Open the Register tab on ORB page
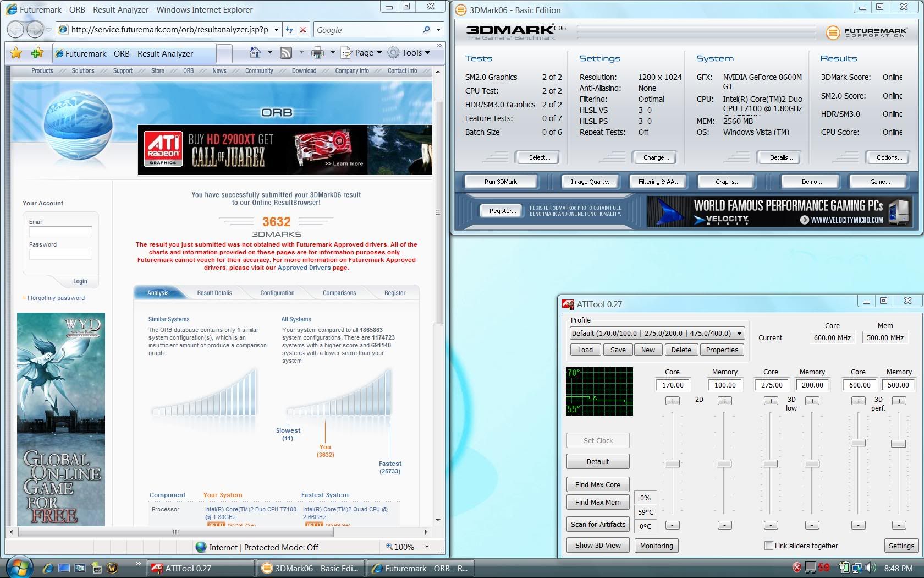 point(395,293)
